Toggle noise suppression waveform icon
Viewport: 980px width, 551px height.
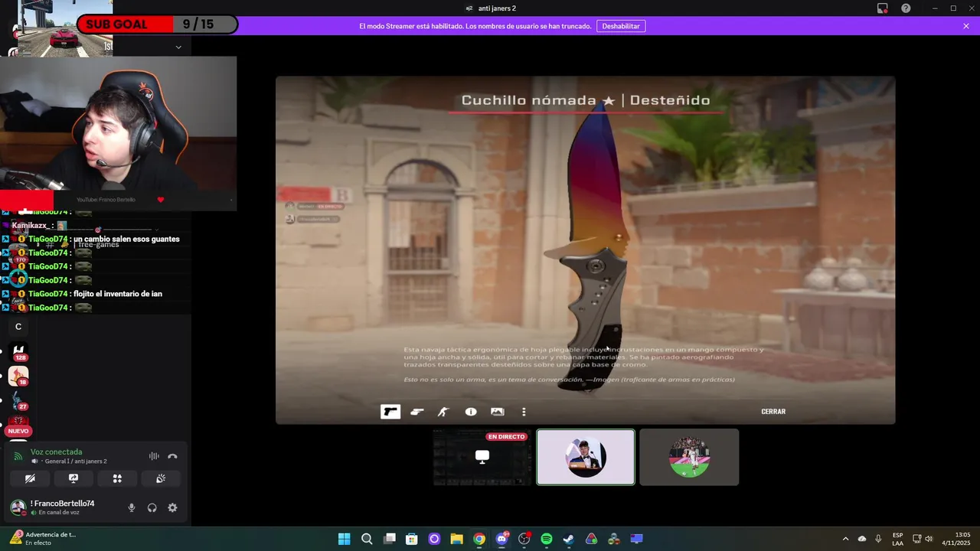154,456
